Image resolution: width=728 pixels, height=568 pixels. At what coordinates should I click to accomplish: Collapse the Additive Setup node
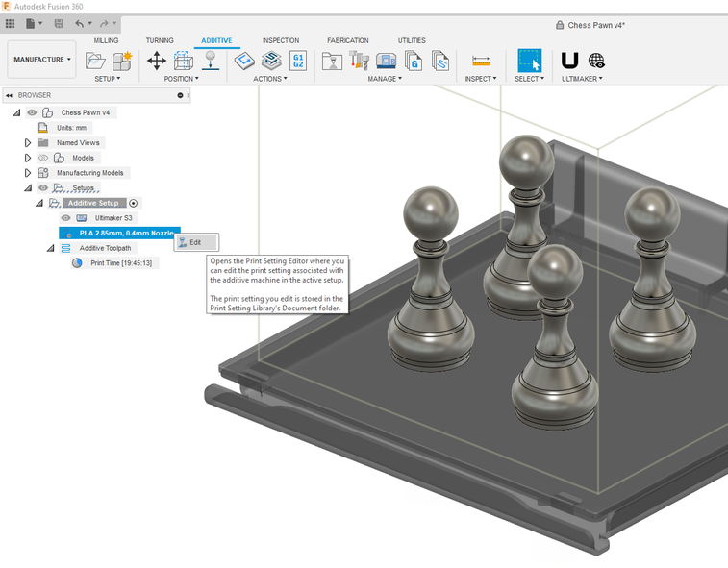[x=39, y=203]
